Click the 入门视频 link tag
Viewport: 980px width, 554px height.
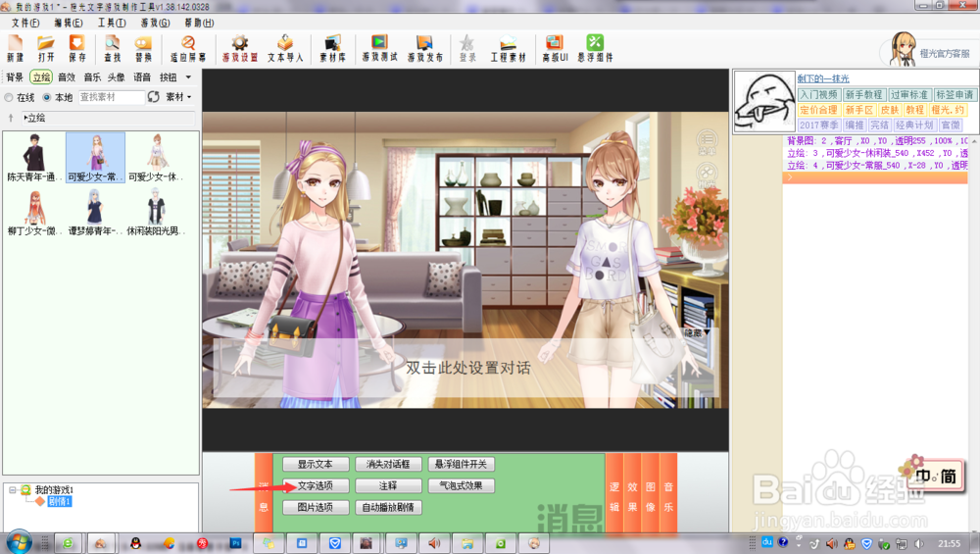818,94
